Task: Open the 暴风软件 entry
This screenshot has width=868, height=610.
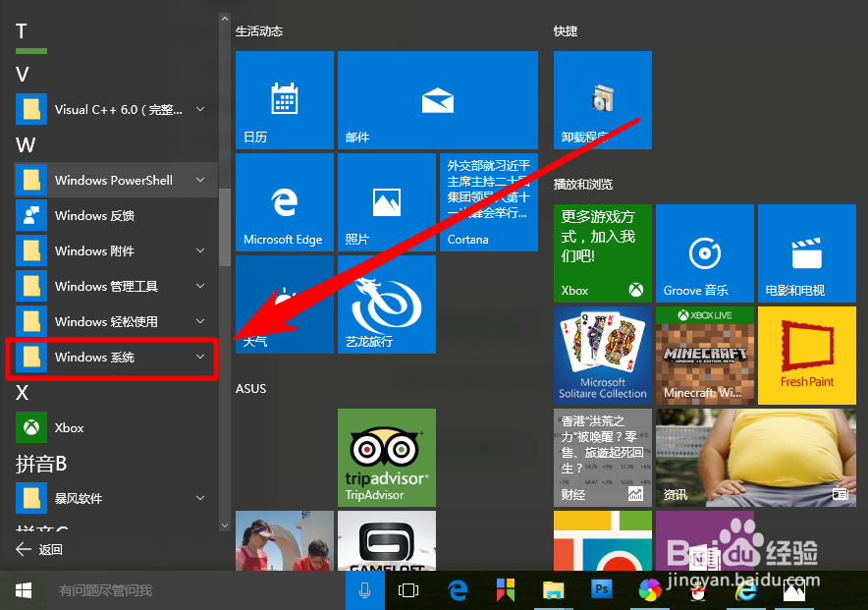Action: pos(113,498)
